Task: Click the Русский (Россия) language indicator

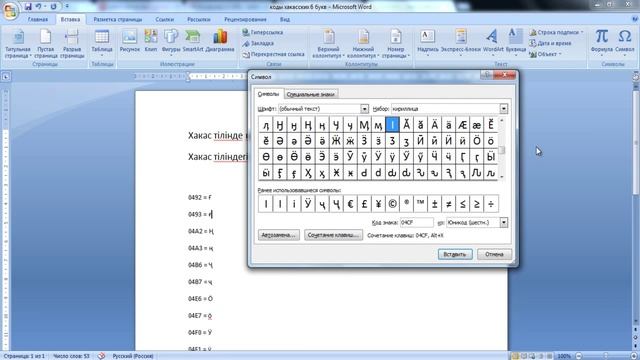Action: [x=133, y=356]
